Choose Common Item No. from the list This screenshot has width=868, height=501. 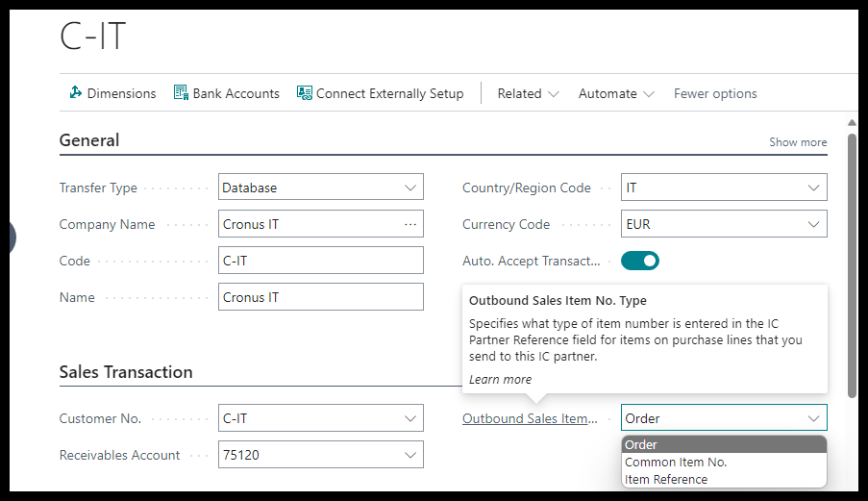click(676, 462)
